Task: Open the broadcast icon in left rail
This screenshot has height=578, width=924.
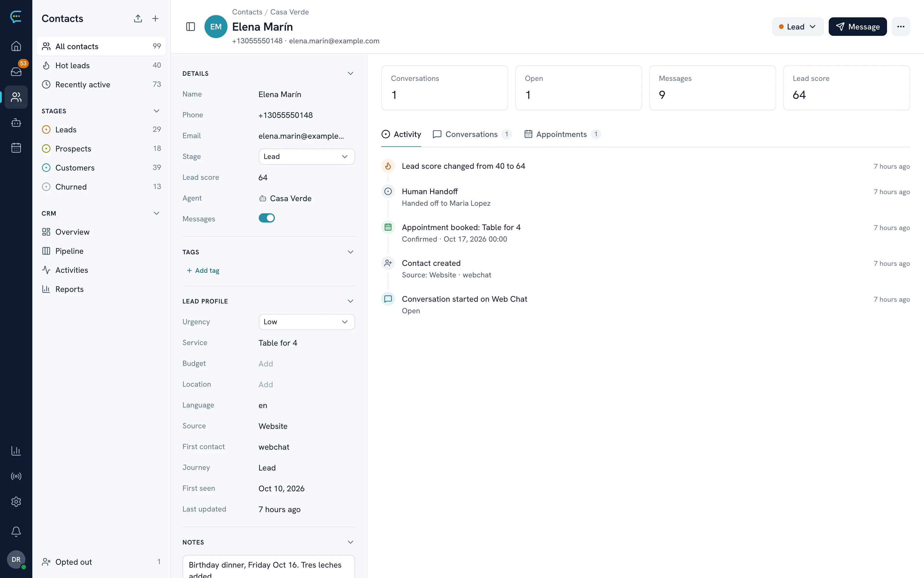Action: [16, 476]
